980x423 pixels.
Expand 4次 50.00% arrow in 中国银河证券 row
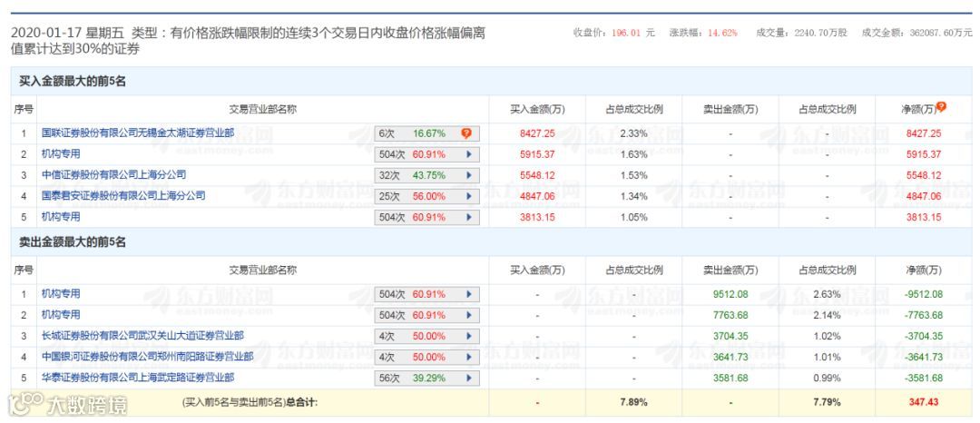(468, 358)
